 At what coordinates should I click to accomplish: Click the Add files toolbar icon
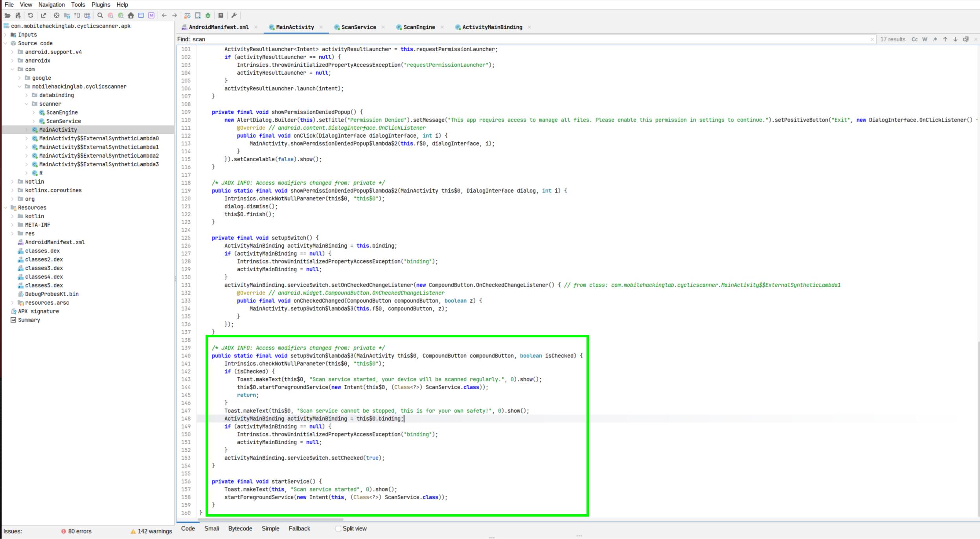click(18, 15)
